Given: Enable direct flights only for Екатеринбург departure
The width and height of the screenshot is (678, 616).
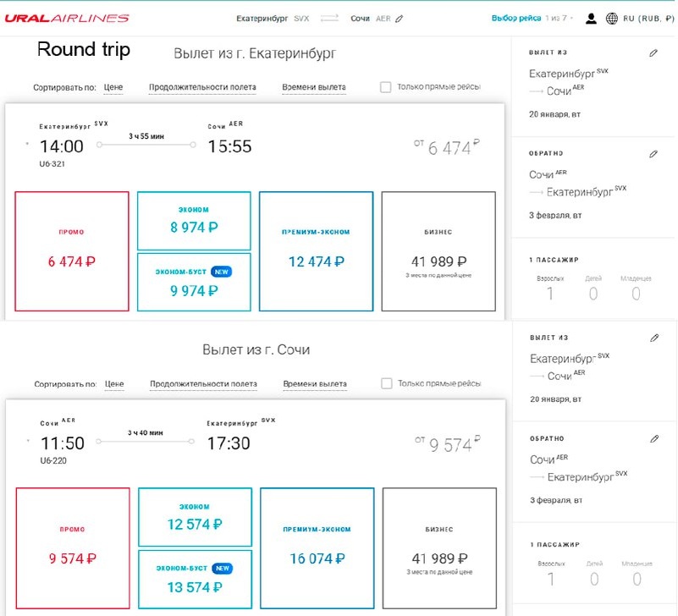Looking at the screenshot, I should pyautogui.click(x=386, y=87).
